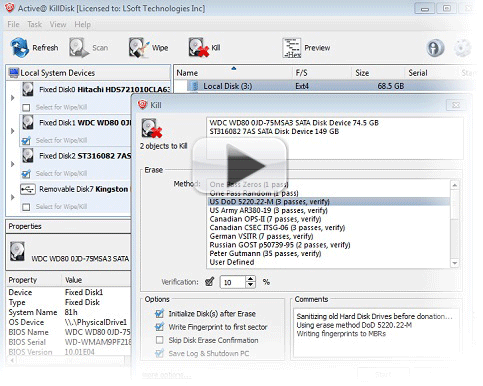Open the Task menu
Viewport: 483px width, 386px height.
[x=34, y=24]
